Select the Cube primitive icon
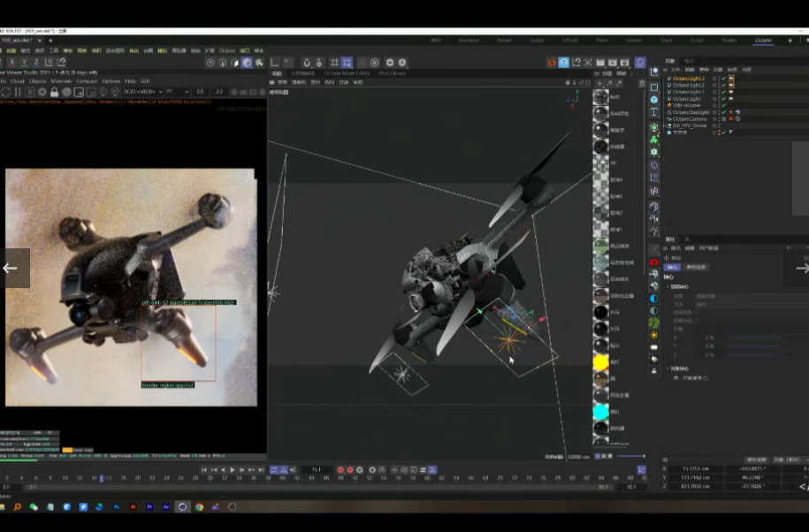Screen dimensions: 809x532 click(654, 99)
